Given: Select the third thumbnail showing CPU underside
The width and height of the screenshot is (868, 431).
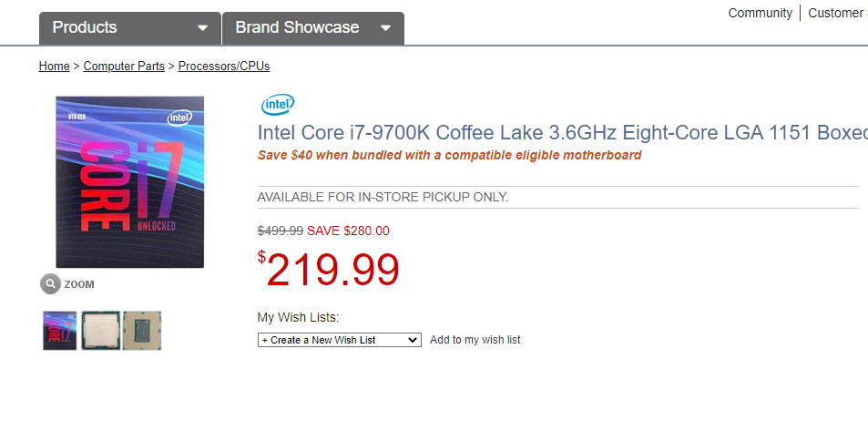Looking at the screenshot, I should (x=142, y=331).
